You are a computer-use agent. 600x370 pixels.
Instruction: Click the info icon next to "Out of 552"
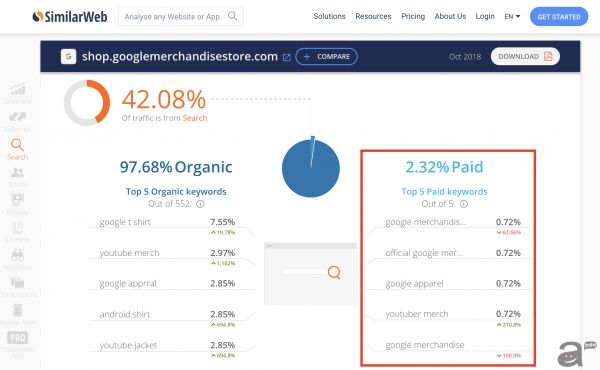[200, 204]
